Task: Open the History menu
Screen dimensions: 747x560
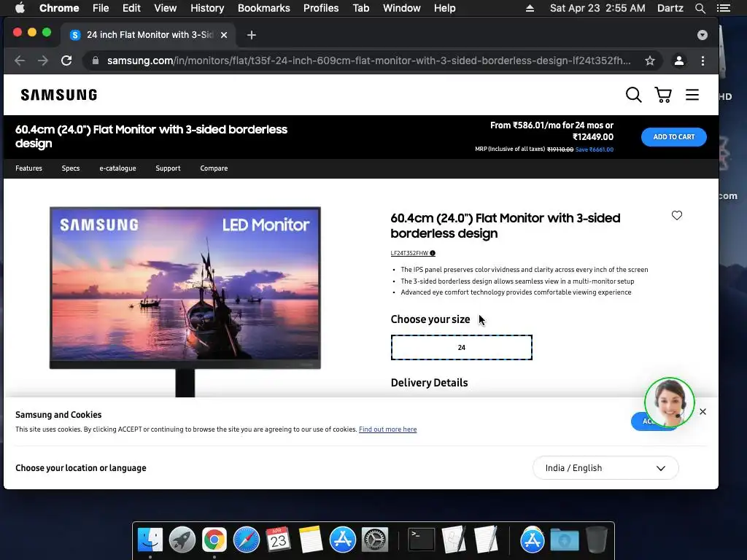Action: click(207, 8)
